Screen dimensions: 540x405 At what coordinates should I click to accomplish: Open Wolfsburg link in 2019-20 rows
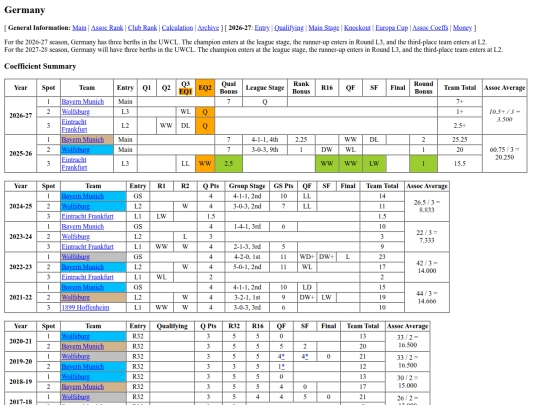tap(75, 356)
